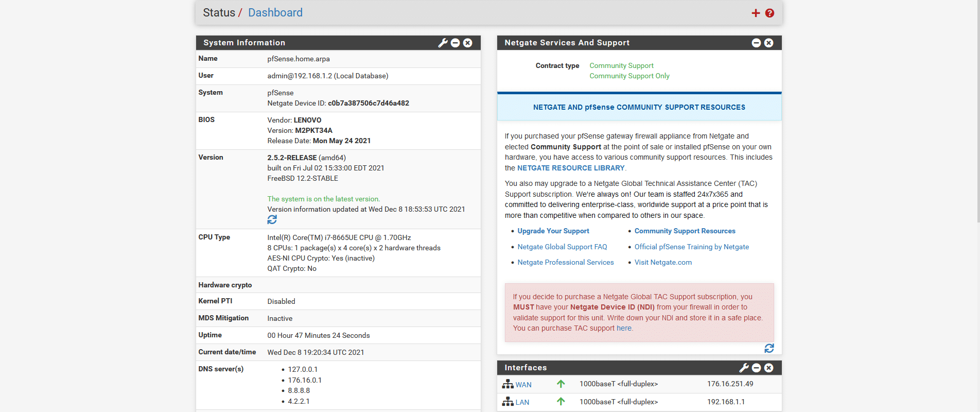Collapse the Interfaces widget
The image size is (980, 412).
[x=756, y=368]
